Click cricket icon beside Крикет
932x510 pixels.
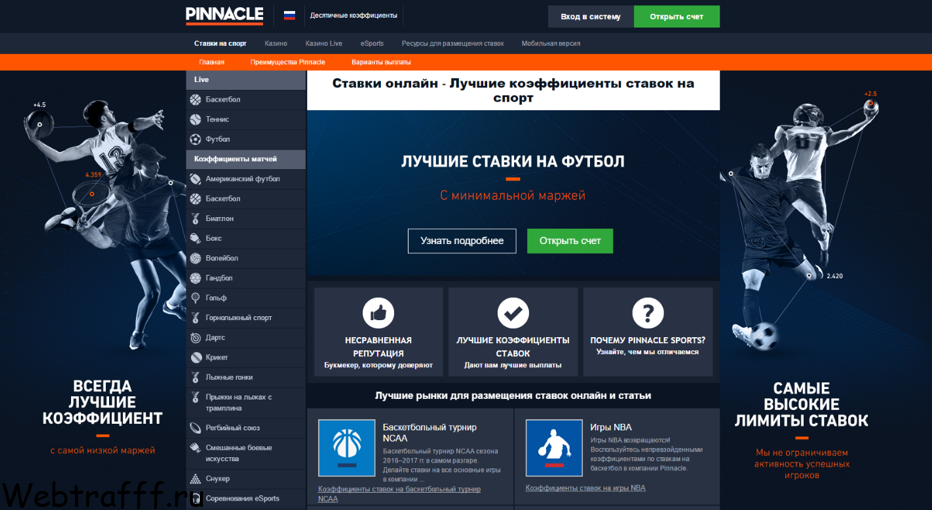tap(196, 357)
